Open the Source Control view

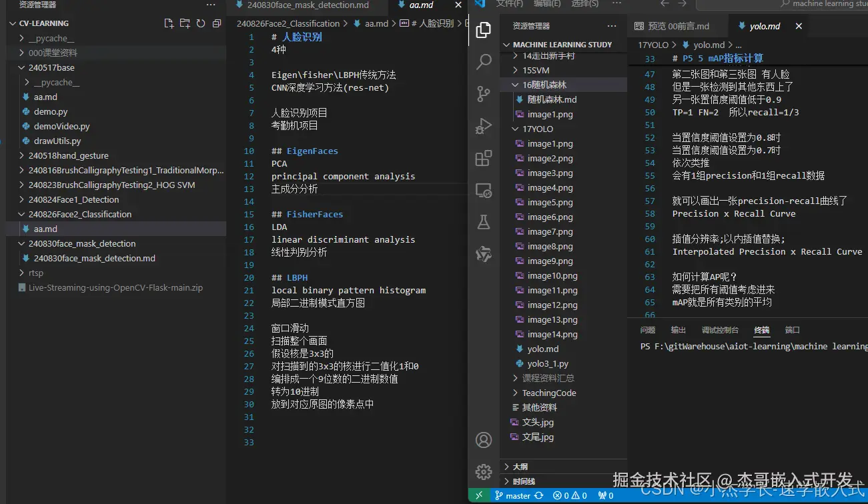point(483,94)
